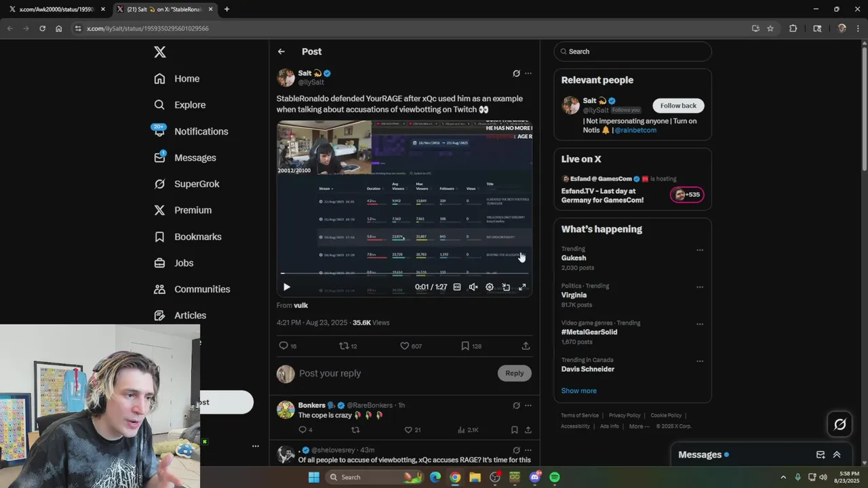
Task: Open Grok icon on Bonkers reply
Action: point(516,405)
